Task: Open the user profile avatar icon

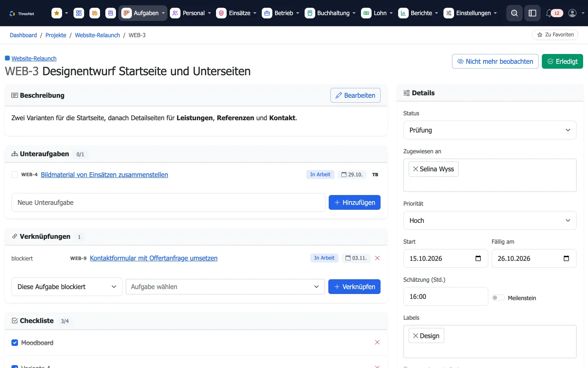Action: pyautogui.click(x=572, y=13)
